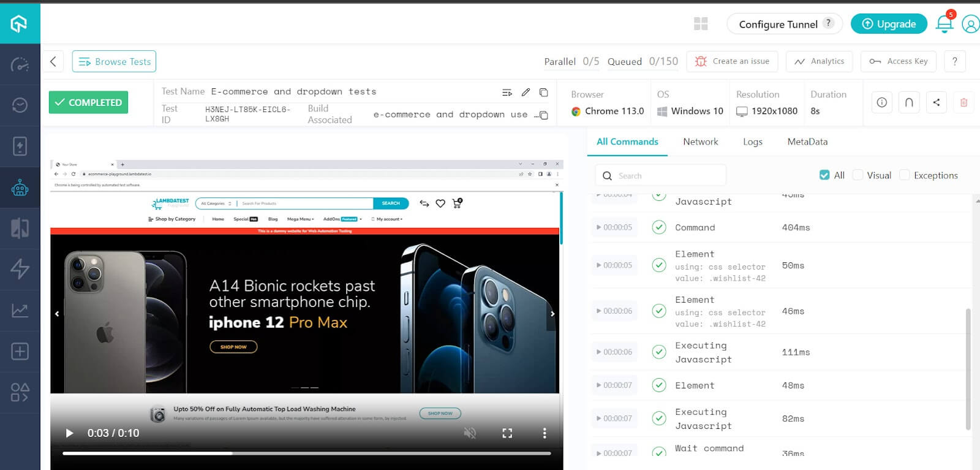
Task: Click the Browse Tests button
Action: pyautogui.click(x=114, y=61)
